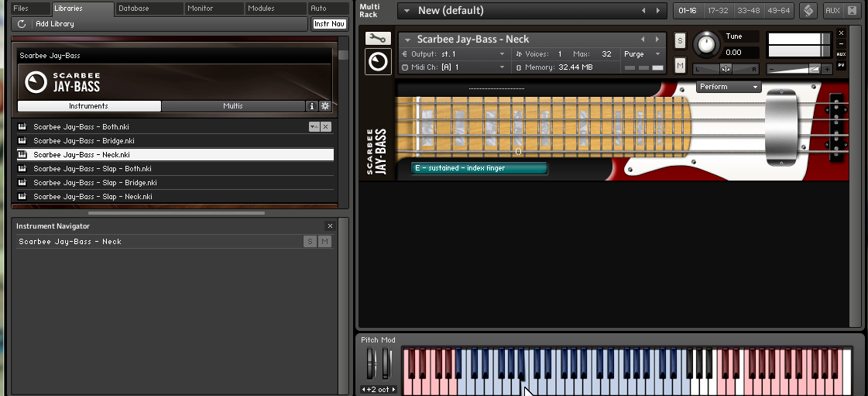868x396 pixels.
Task: Close the Instrument Navigator pane
Action: pyautogui.click(x=330, y=226)
